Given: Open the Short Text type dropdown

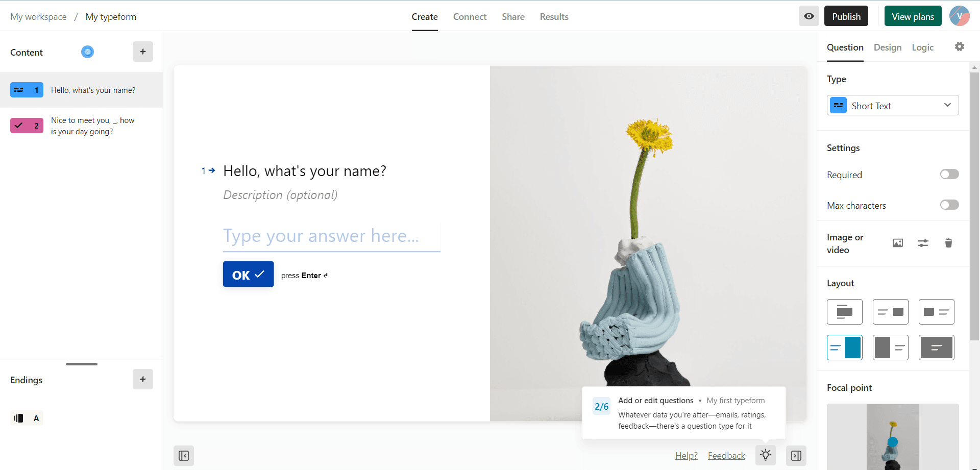Looking at the screenshot, I should [893, 105].
